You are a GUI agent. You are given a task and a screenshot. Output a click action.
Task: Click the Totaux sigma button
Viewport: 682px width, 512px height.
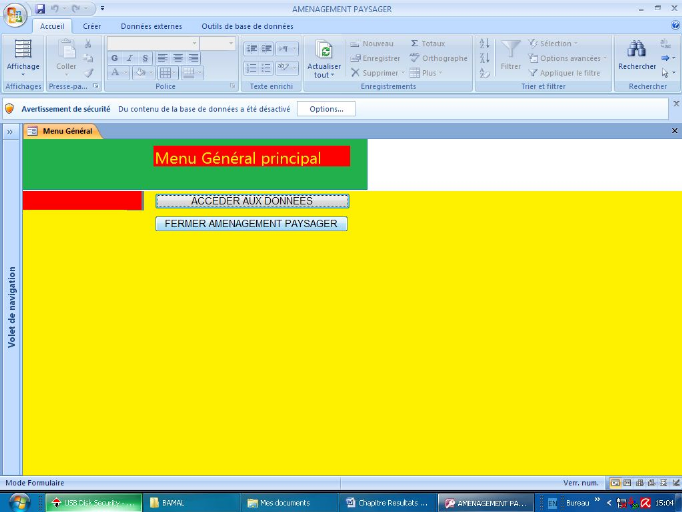point(428,44)
